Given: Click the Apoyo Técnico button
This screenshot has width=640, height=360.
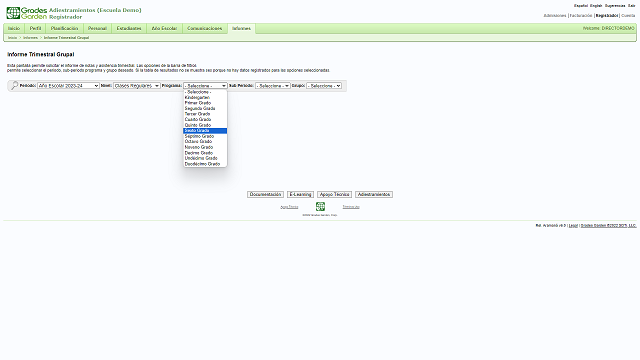Looking at the screenshot, I should coord(334,195).
